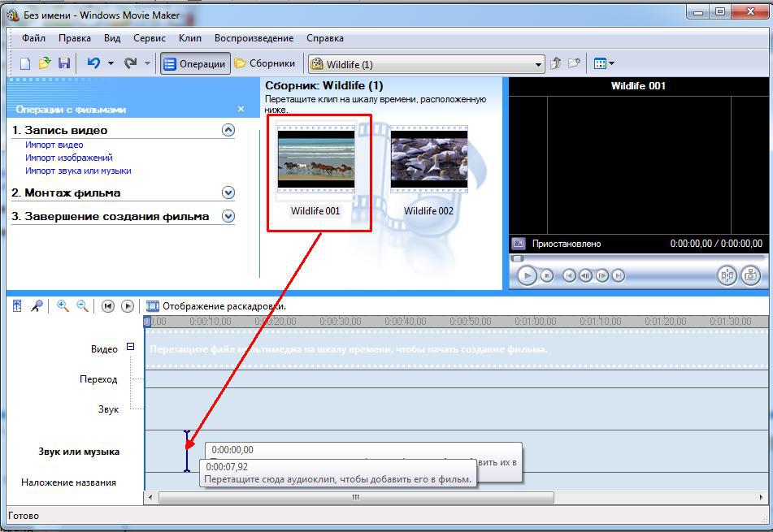Zoom out the timeline
Image resolution: width=773 pixels, height=532 pixels.
[x=82, y=306]
